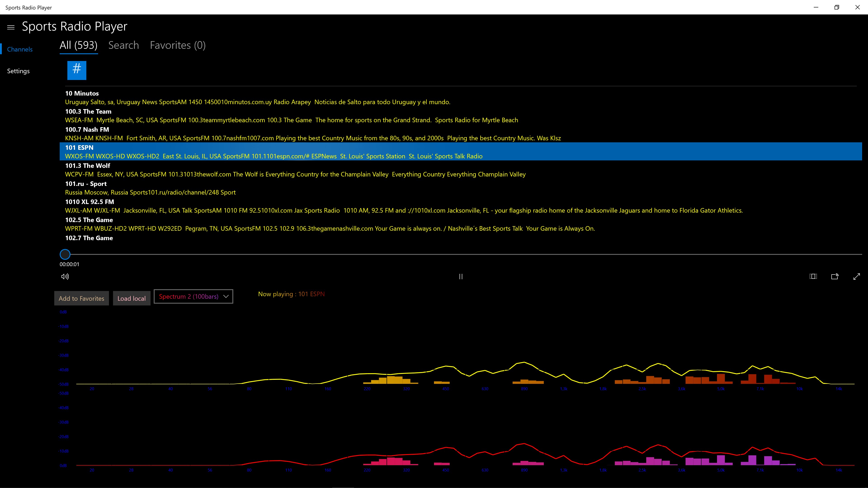Open the Favorites (0) tab
868x488 pixels.
point(178,45)
